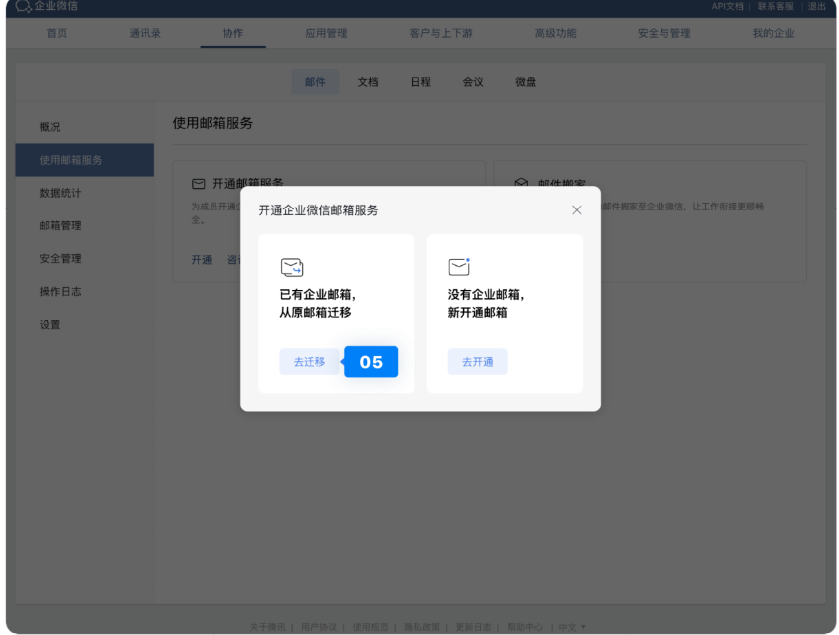Switch to the 文档 tab
Screen dimensions: 839x635
click(370, 82)
